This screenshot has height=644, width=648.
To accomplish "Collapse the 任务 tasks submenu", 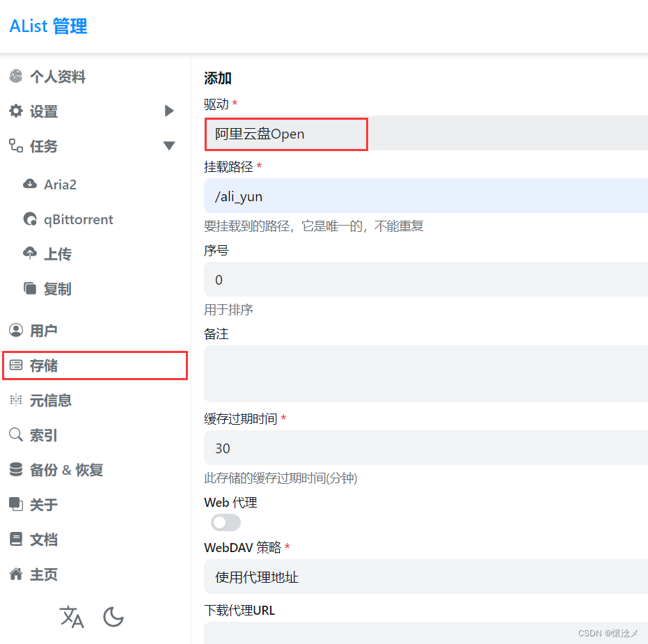I will [169, 146].
